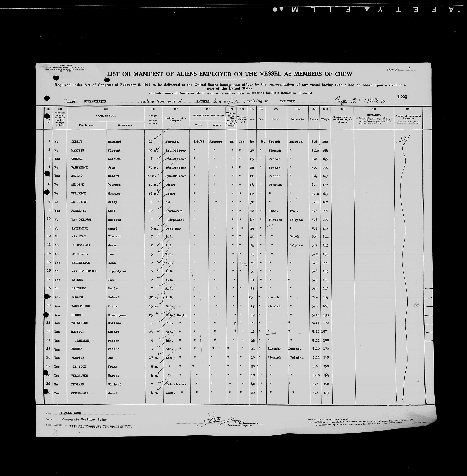
Task: Select the REMARKS column header
Action: click(x=374, y=115)
